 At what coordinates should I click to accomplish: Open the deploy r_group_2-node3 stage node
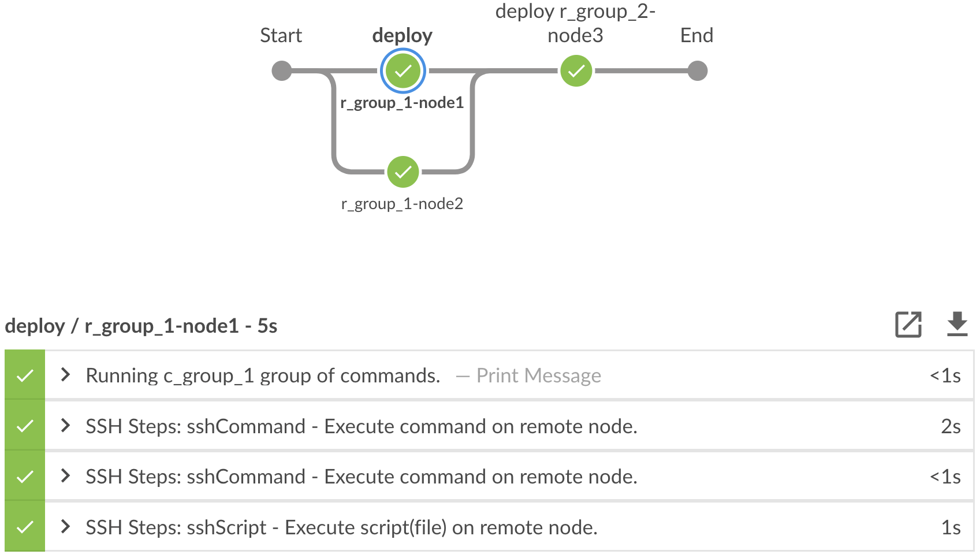tap(575, 70)
